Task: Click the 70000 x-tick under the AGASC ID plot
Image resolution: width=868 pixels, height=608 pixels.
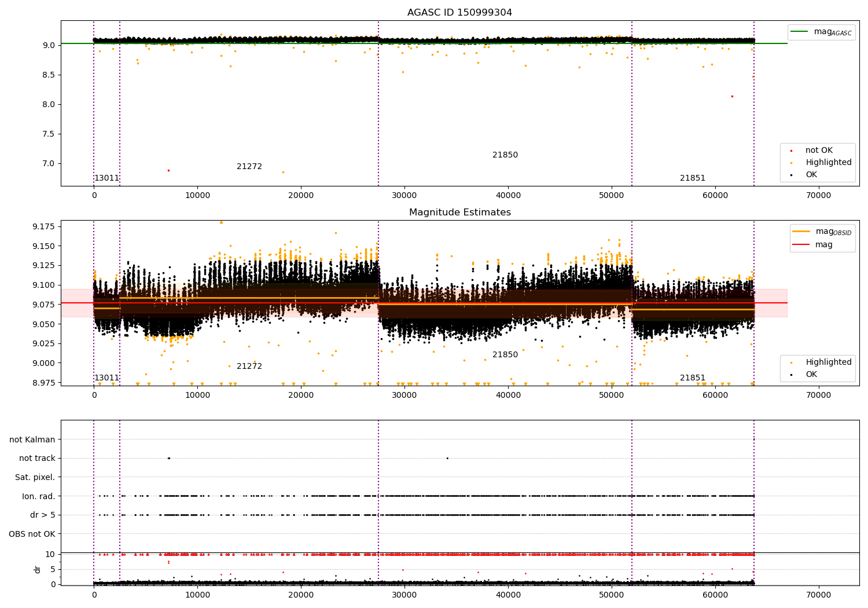Action: [x=819, y=196]
